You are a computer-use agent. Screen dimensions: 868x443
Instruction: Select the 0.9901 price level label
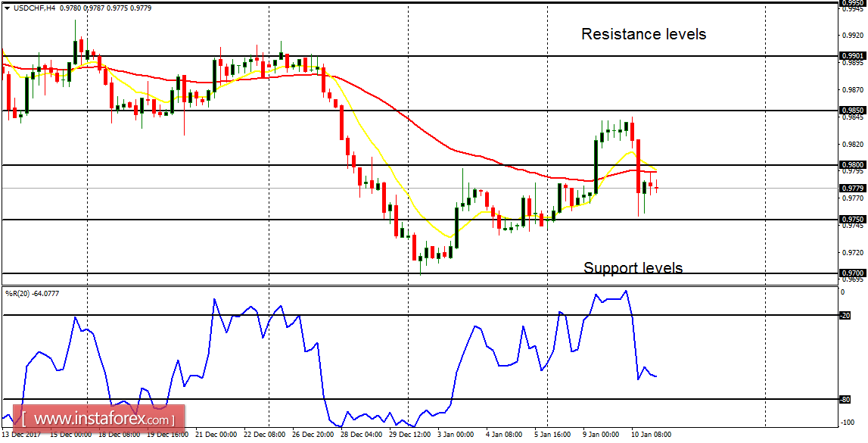853,55
